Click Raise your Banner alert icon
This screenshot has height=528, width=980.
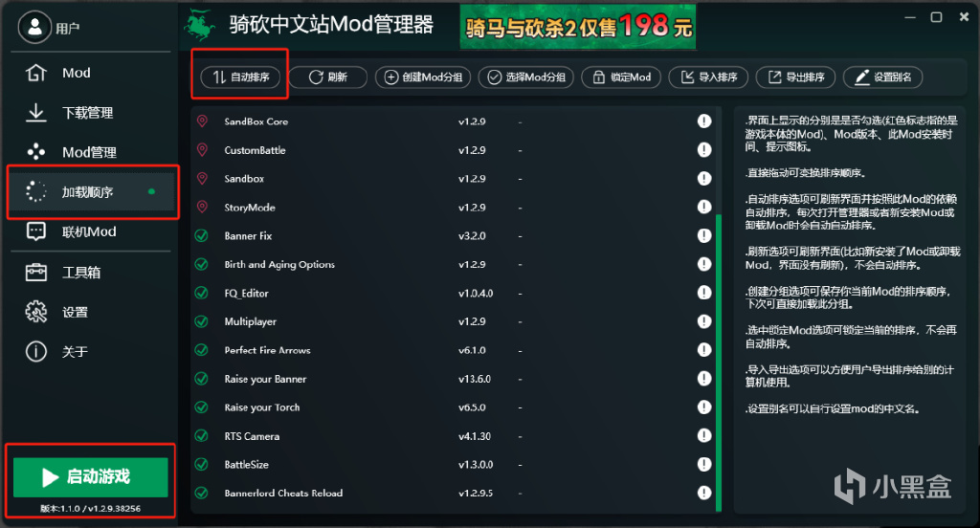click(x=704, y=379)
